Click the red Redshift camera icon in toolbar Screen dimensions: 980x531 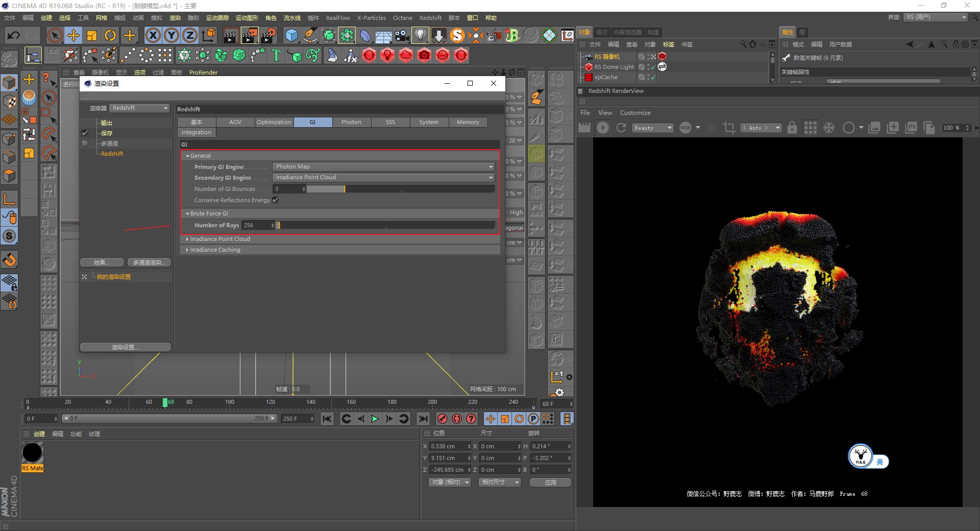424,55
